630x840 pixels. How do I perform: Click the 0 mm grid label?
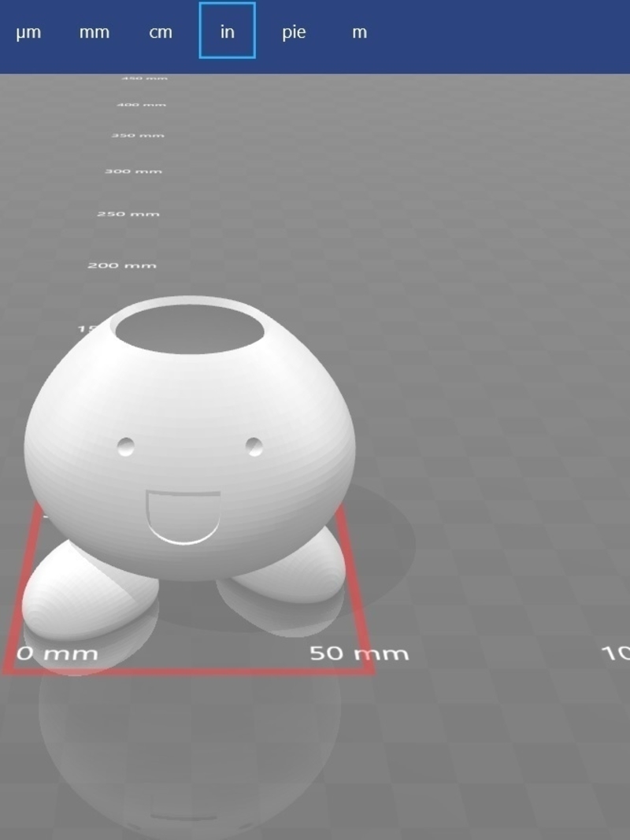(57, 653)
